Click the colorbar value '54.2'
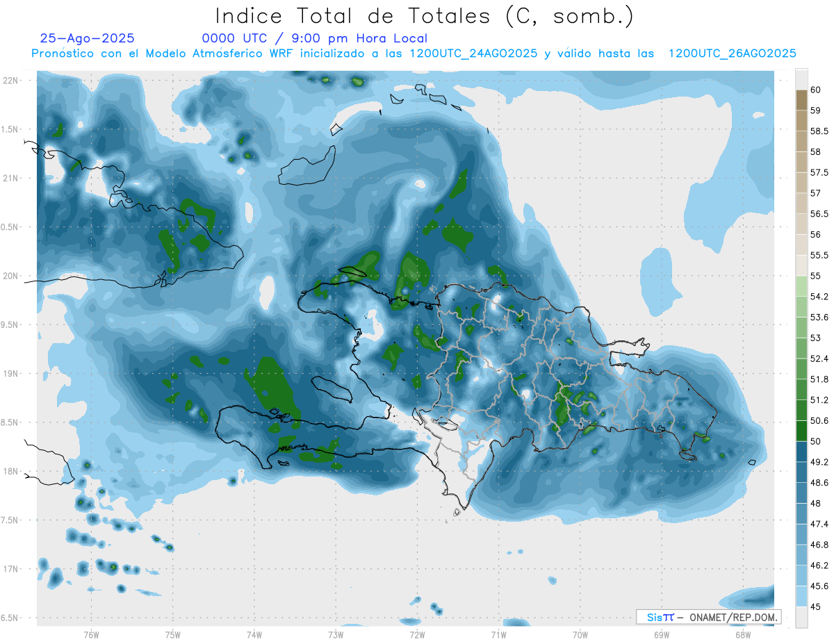 (819, 297)
